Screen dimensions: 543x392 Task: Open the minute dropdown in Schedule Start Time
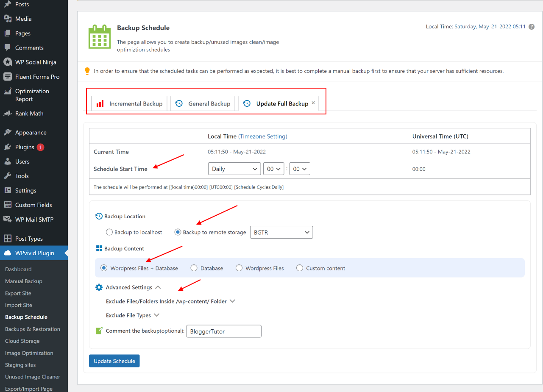pos(300,169)
